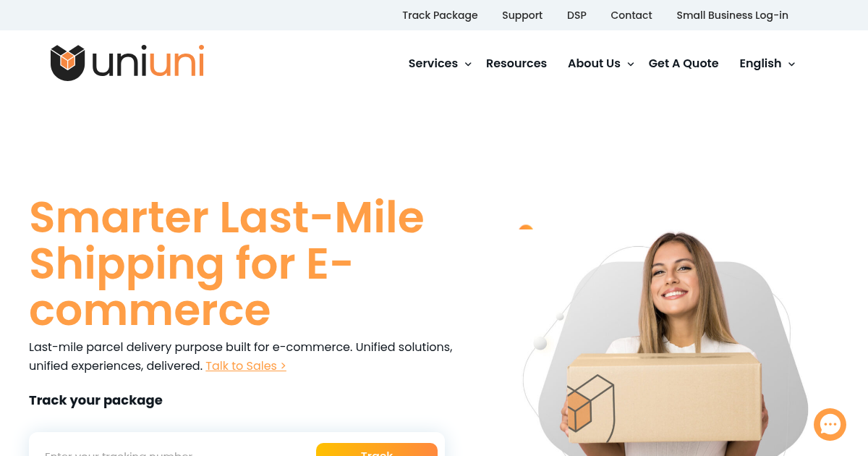868x456 pixels.
Task: Open Resources in main navigation
Action: click(516, 64)
